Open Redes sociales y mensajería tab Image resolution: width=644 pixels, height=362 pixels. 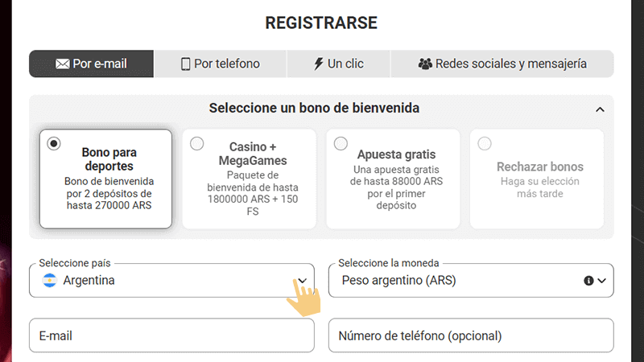[502, 64]
